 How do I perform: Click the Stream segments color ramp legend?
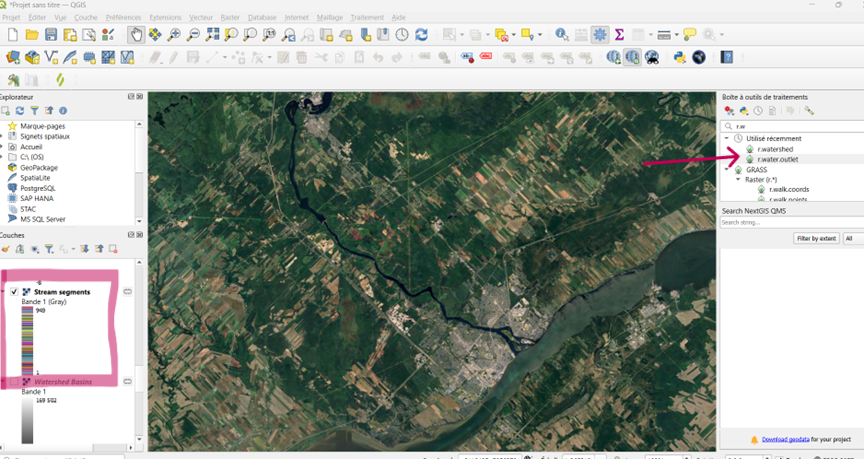27,339
